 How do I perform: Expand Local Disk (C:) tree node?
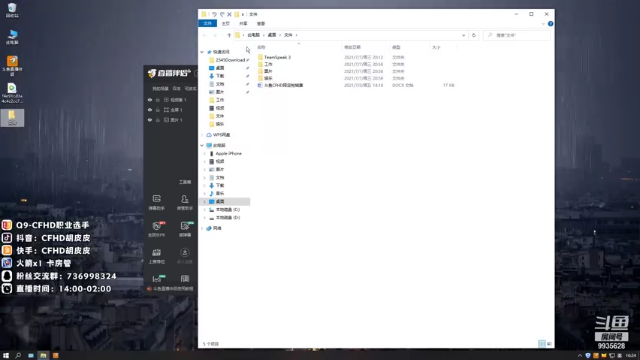point(205,210)
